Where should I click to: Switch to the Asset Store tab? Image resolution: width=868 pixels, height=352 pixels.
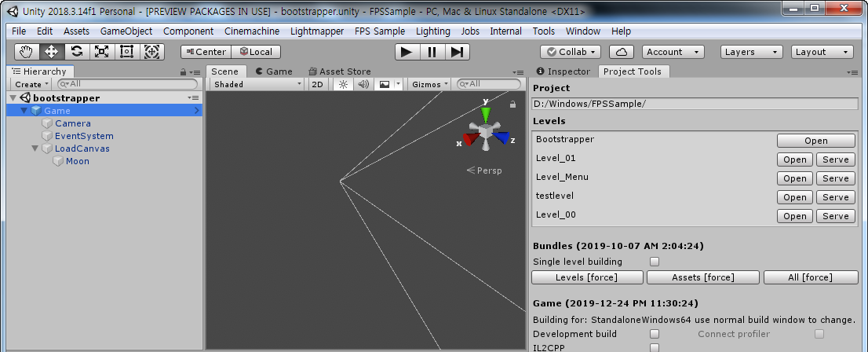[x=340, y=71]
